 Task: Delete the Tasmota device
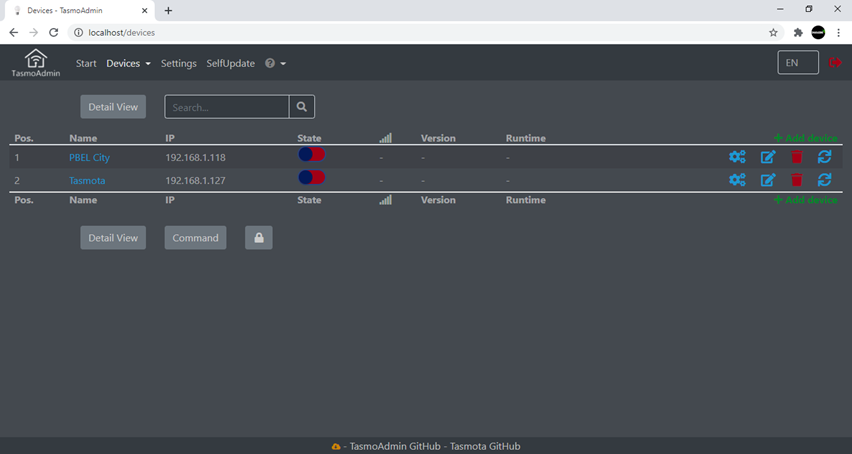click(x=797, y=180)
